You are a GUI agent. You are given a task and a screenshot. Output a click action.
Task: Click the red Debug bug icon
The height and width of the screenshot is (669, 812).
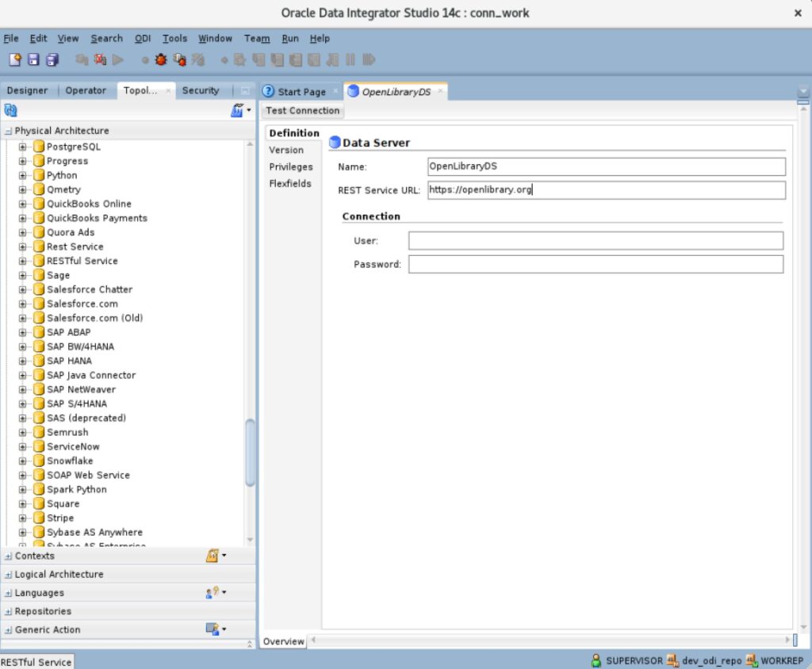161,59
